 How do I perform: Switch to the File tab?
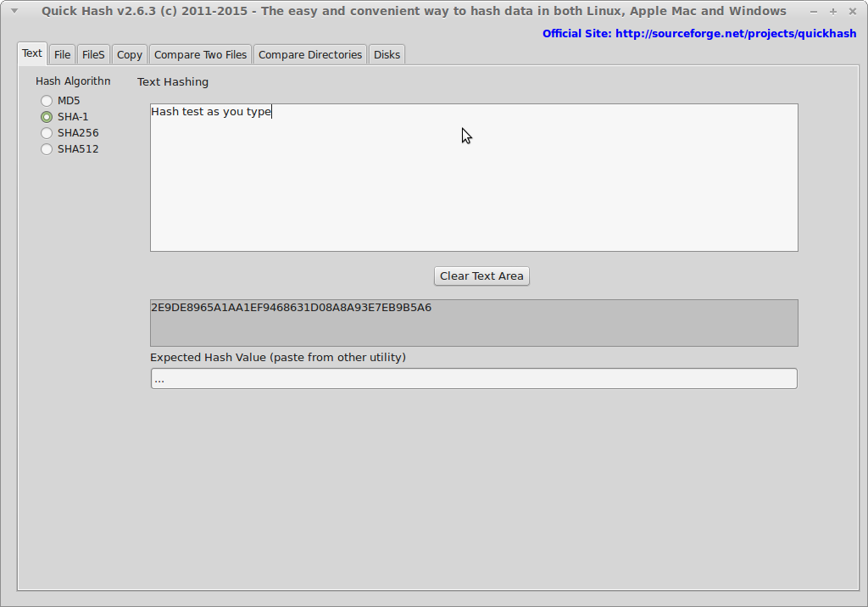(62, 53)
